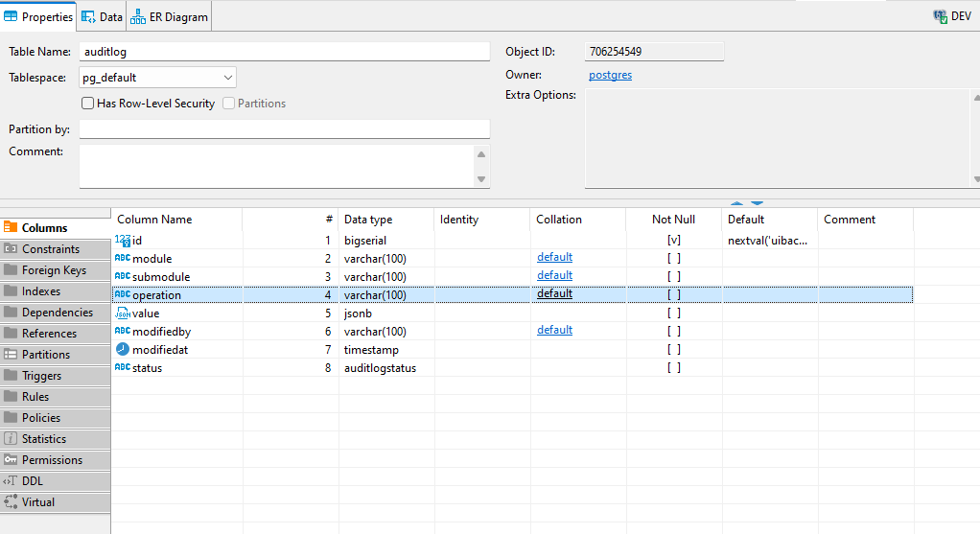
Task: Open the Foreign Keys folder icon
Action: (x=11, y=270)
